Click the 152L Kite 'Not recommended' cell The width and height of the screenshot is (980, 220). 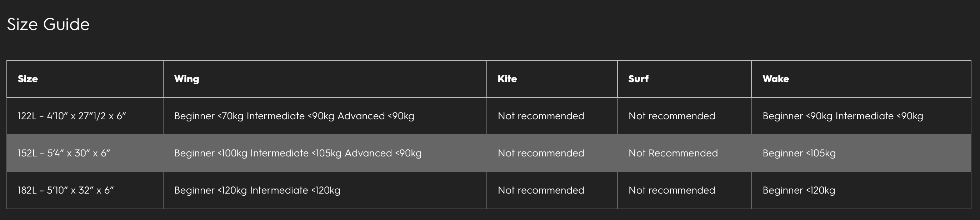pos(541,153)
